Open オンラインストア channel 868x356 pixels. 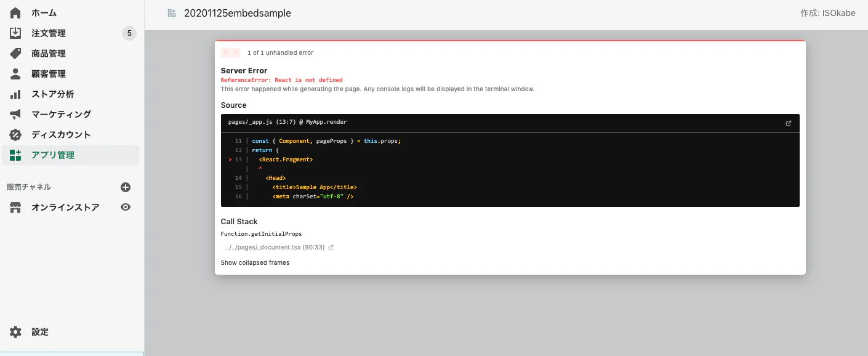pyautogui.click(x=65, y=208)
